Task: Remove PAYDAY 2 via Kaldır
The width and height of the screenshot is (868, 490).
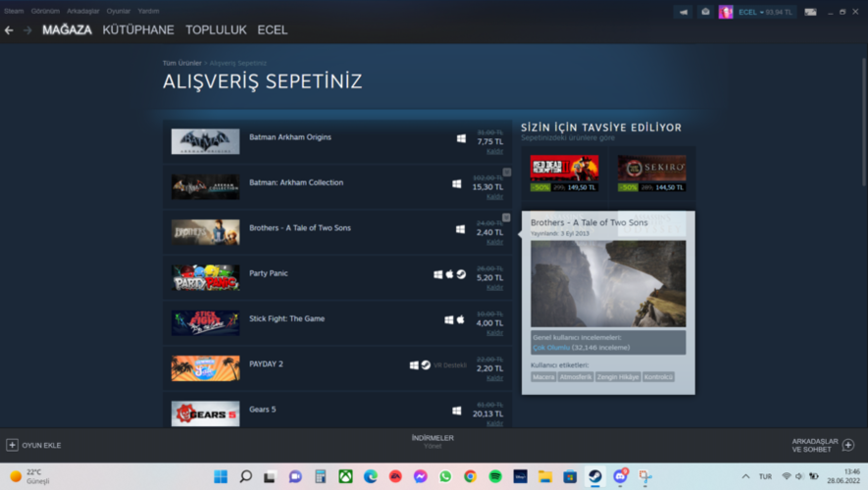Action: click(x=495, y=378)
